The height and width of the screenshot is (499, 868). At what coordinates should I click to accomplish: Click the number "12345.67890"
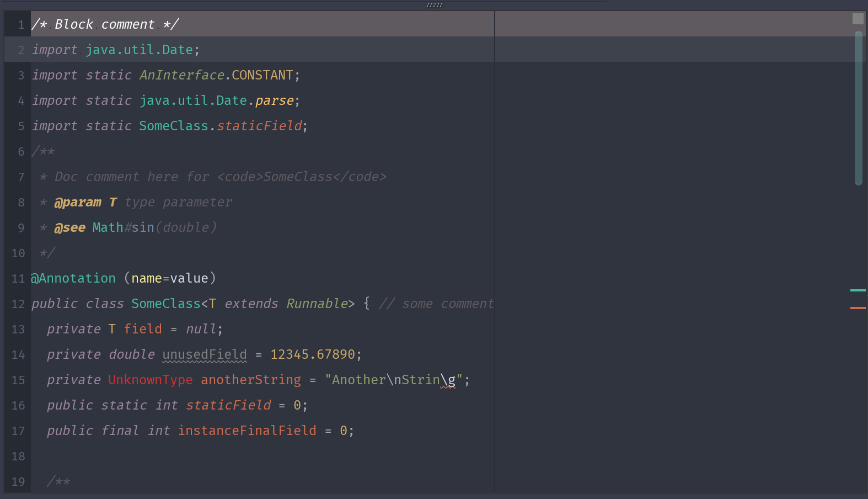[x=313, y=354]
